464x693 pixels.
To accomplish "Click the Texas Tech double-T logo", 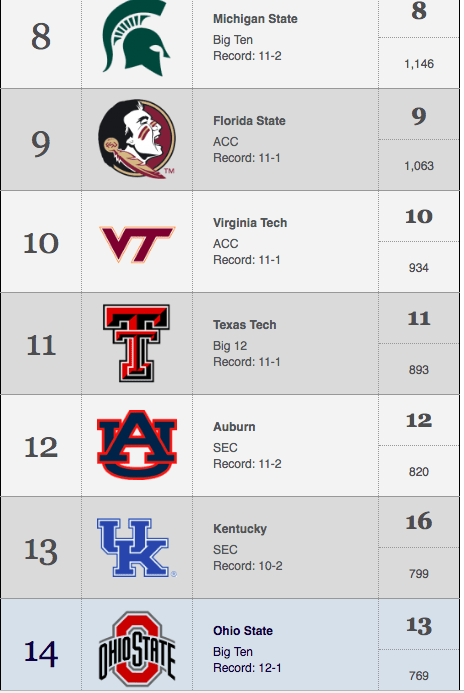I will click(x=137, y=343).
